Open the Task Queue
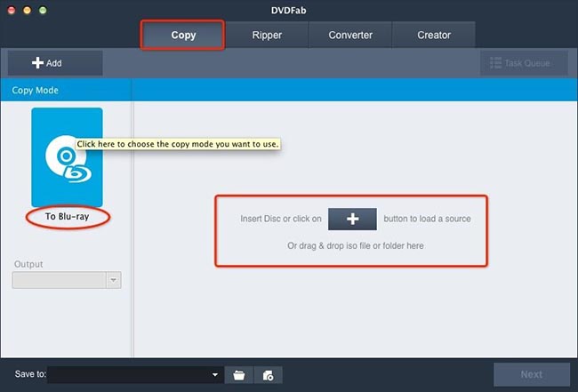The height and width of the screenshot is (392, 578). point(524,63)
